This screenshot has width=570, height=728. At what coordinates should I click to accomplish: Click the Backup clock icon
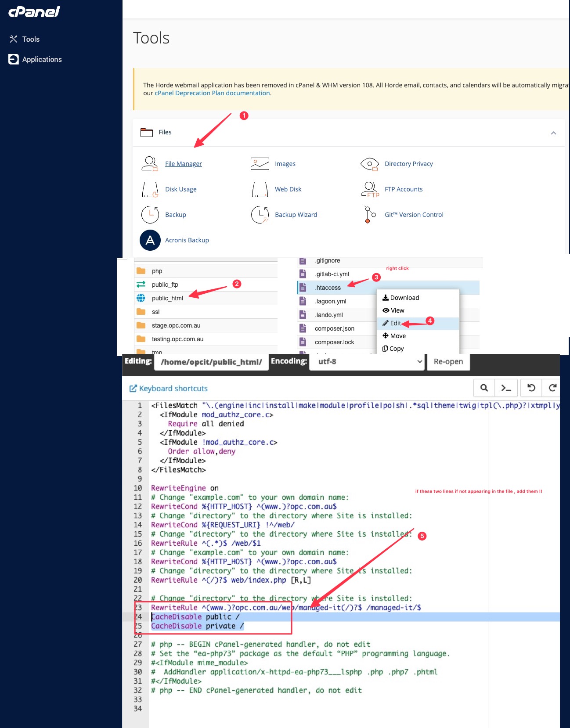[150, 215]
